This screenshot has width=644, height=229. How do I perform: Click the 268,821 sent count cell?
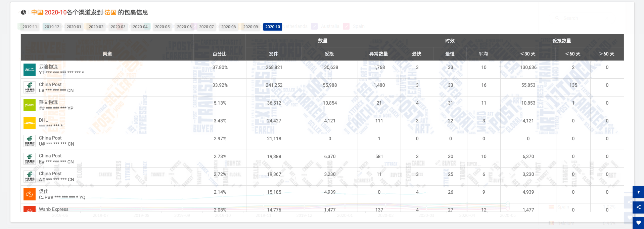click(x=274, y=67)
